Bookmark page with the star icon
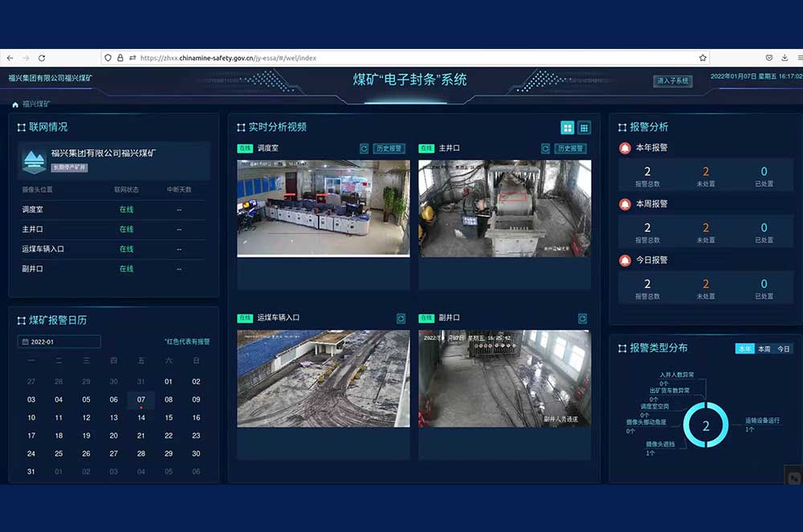Viewport: 803px width, 532px height. coord(703,58)
